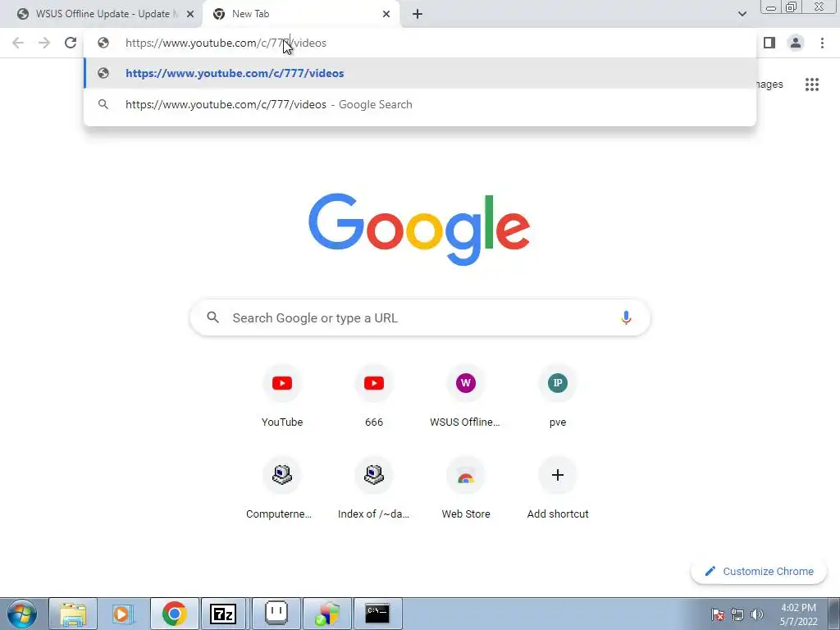Click the Google logo
840x630 pixels.
(419, 229)
